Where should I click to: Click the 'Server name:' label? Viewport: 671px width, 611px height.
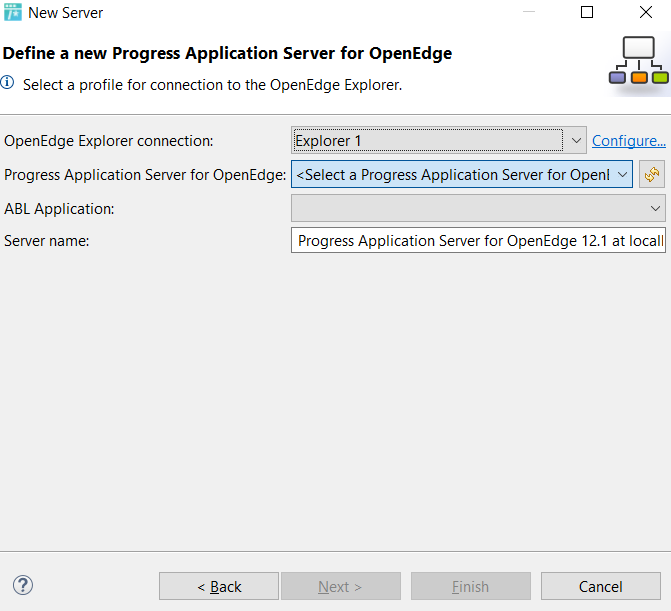click(47, 241)
